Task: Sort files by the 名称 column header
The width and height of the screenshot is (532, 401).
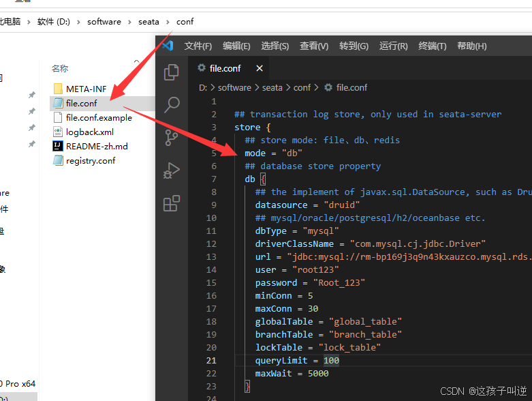Action: [x=60, y=69]
